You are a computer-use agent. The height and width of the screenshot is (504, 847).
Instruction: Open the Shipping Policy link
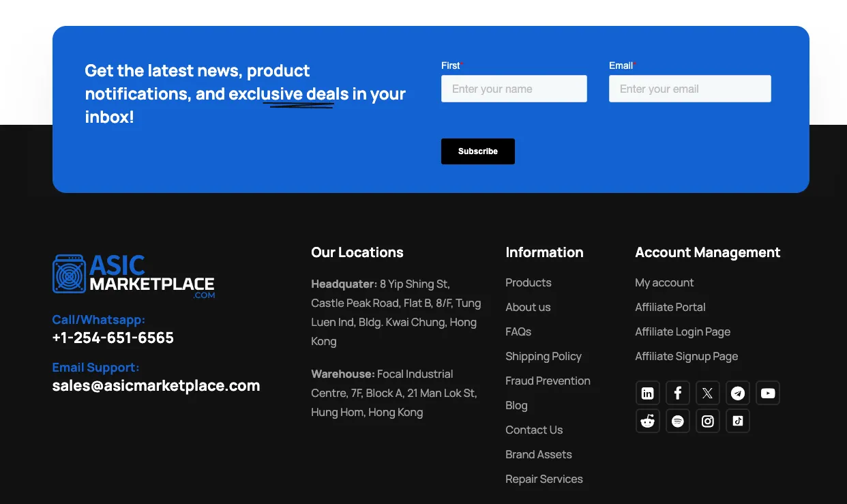pyautogui.click(x=544, y=356)
